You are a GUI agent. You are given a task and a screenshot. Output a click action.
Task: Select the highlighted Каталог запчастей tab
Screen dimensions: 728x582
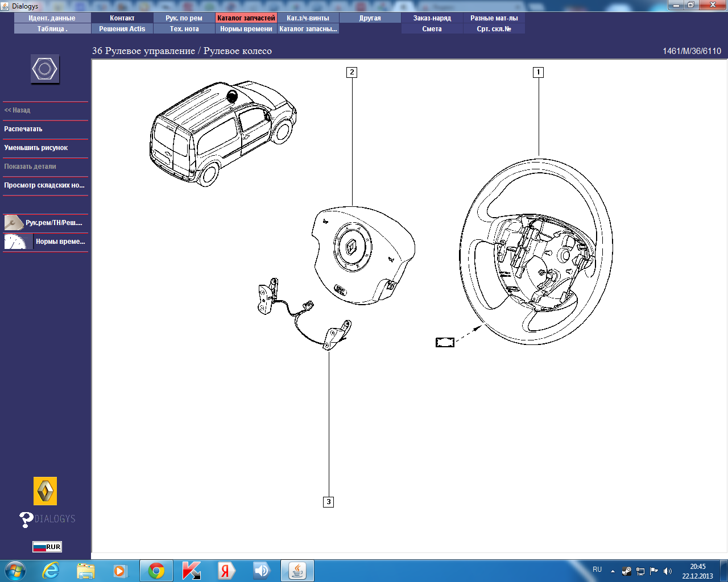coord(246,18)
